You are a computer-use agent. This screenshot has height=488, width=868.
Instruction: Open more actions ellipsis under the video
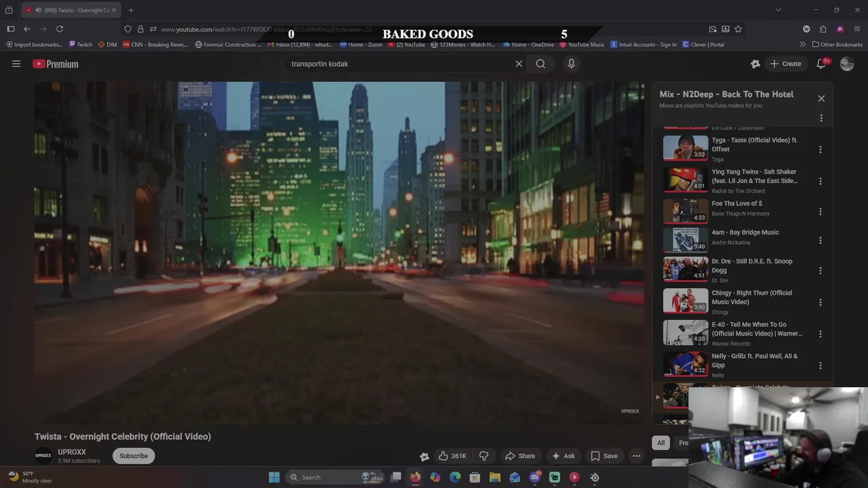(636, 456)
